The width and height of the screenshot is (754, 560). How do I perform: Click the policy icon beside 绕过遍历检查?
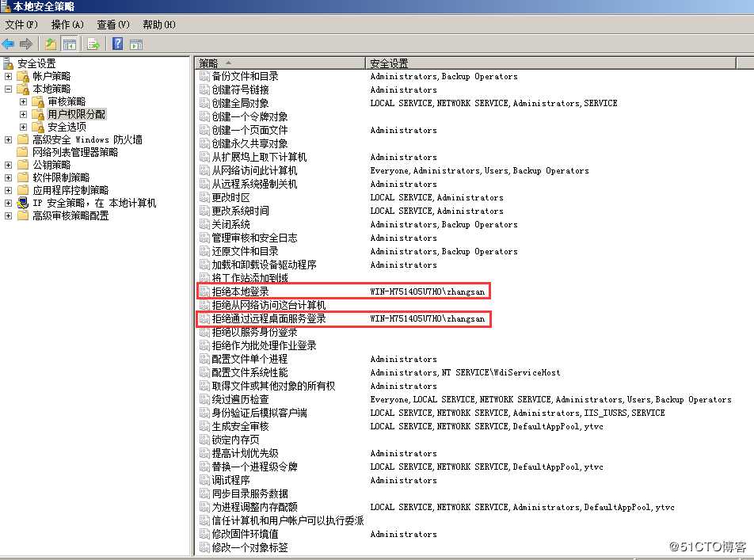coord(204,399)
